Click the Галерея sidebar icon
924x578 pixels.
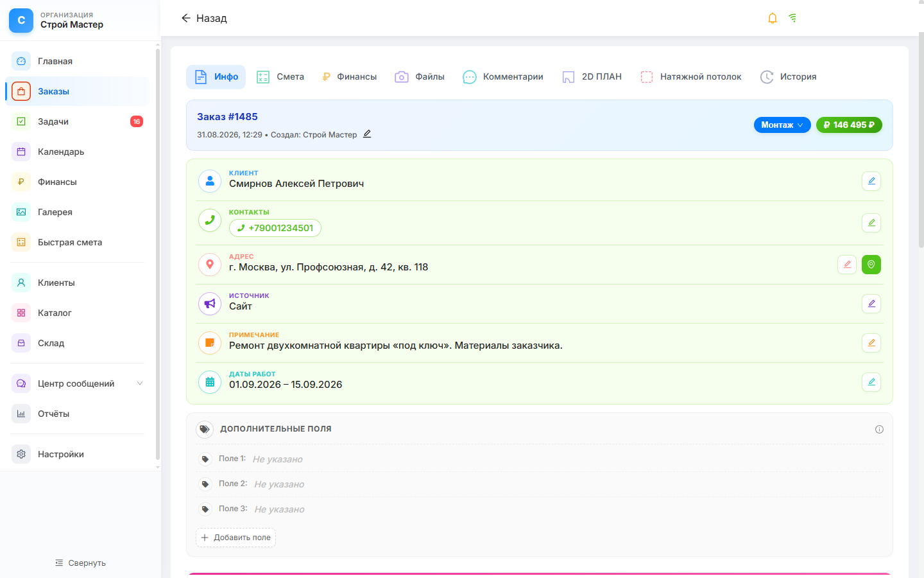coord(21,212)
